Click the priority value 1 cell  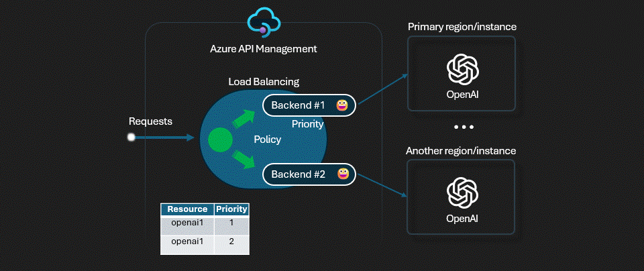tap(231, 225)
